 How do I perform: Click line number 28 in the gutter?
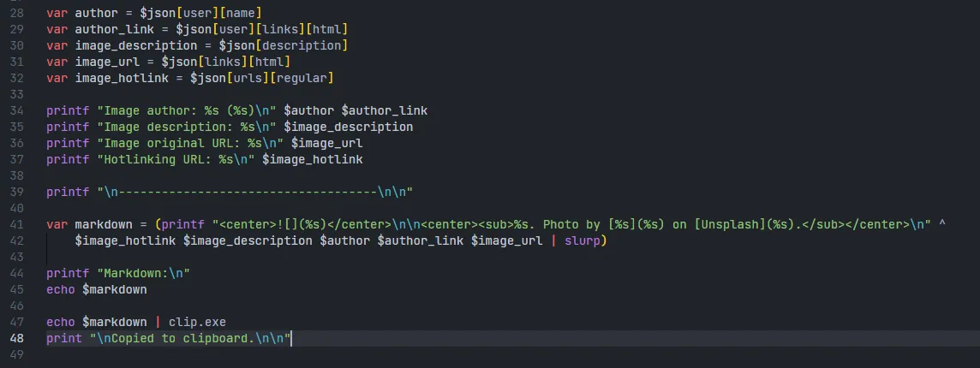tap(17, 13)
